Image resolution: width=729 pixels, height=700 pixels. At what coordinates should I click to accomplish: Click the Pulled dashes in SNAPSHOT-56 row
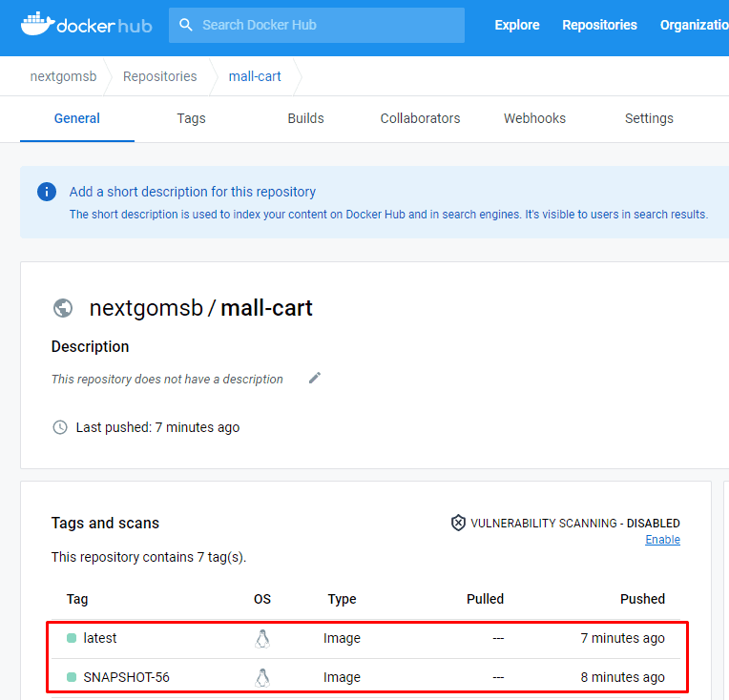[498, 677]
